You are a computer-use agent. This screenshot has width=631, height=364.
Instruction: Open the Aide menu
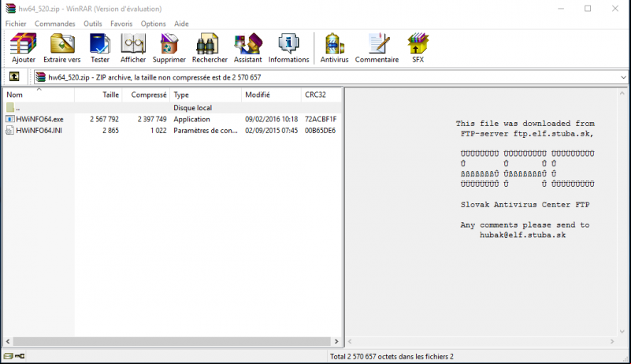tap(181, 24)
